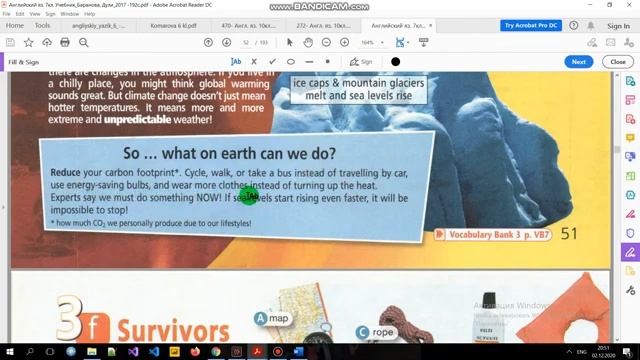Zoom out with the minus button
The height and width of the screenshot is (360, 640).
click(326, 42)
